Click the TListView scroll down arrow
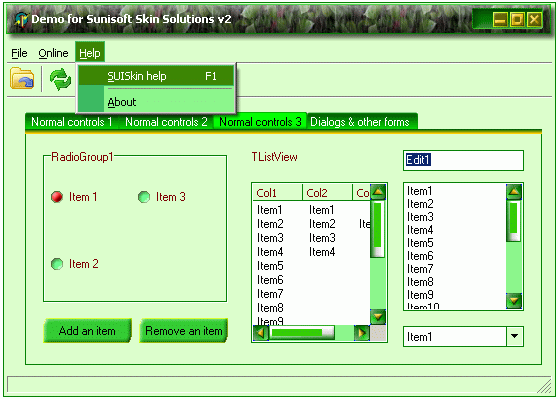The image size is (558, 399). [x=378, y=316]
